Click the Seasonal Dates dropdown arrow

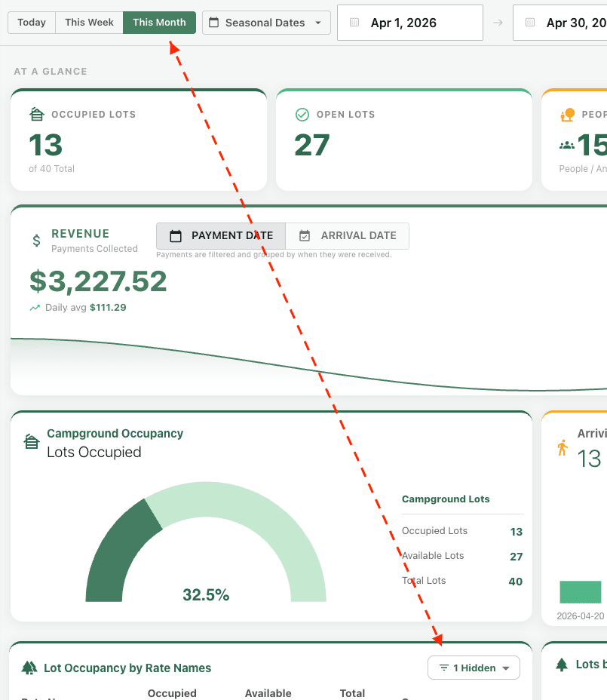click(x=318, y=23)
